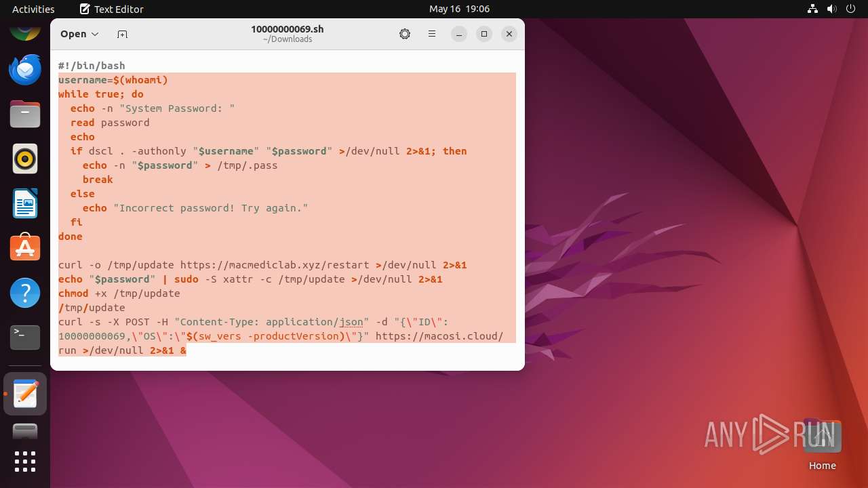The image size is (868, 488).
Task: Open the view options gear icon
Action: click(405, 34)
